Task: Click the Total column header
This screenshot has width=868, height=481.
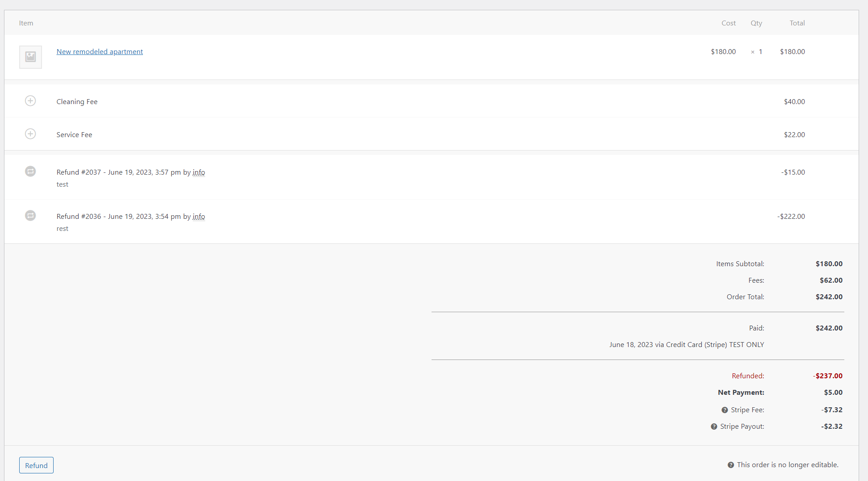Action: [797, 23]
